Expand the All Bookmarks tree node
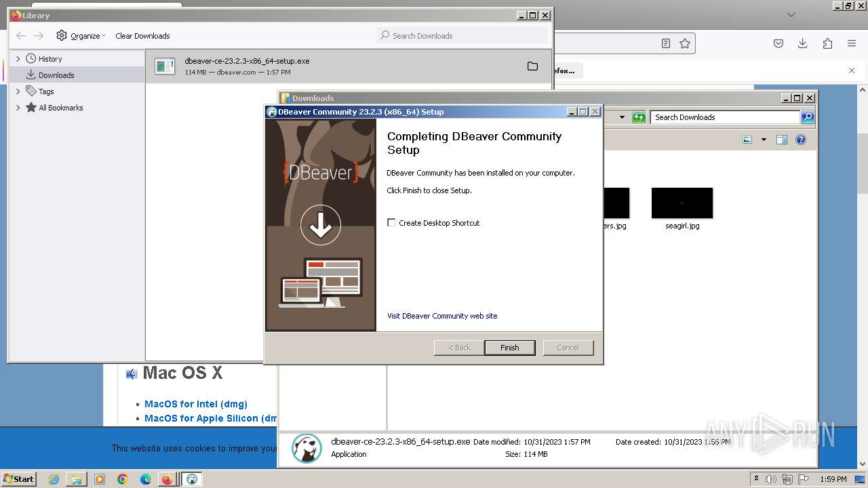This screenshot has width=868, height=488. click(x=18, y=108)
